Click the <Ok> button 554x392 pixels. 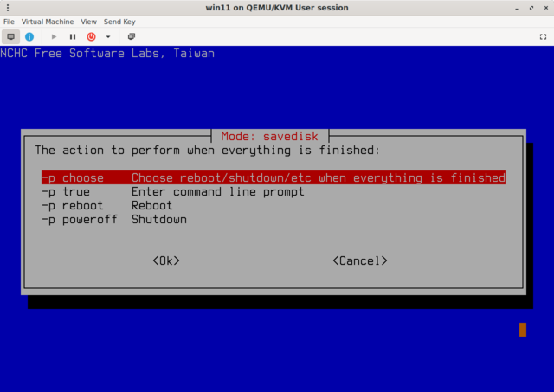tap(165, 260)
